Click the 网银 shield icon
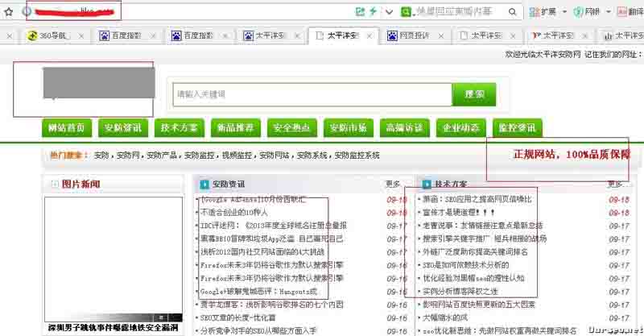644x336 pixels. tap(577, 12)
